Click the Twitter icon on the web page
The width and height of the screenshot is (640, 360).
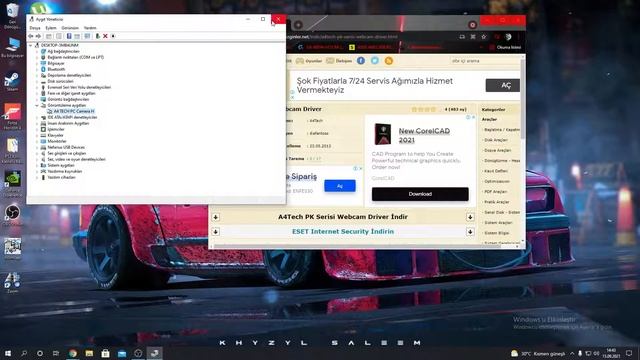click(375, 61)
